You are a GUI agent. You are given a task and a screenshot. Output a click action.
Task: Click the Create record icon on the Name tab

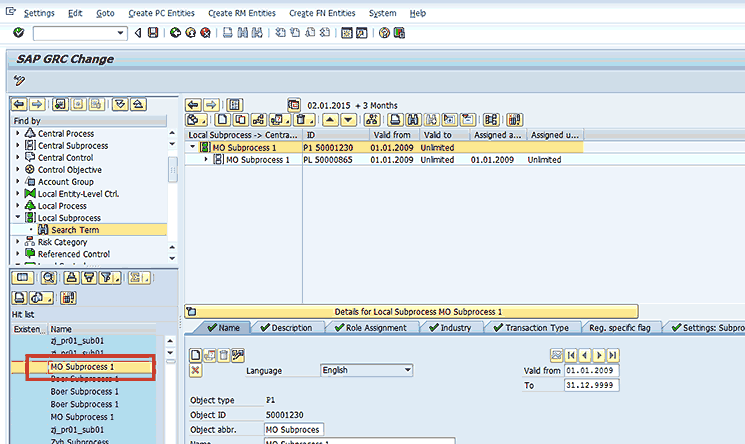(x=195, y=355)
